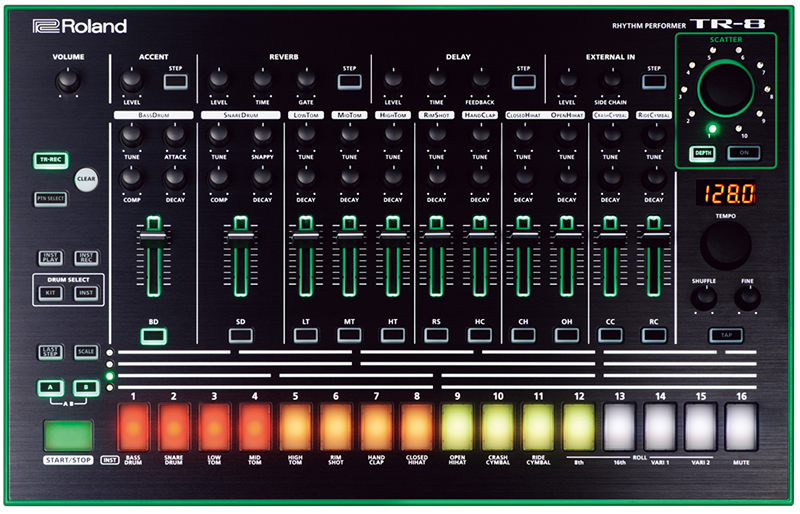This screenshot has width=800, height=514.
Task: Tap step pad 8 Closed Hihat
Action: click(x=417, y=427)
